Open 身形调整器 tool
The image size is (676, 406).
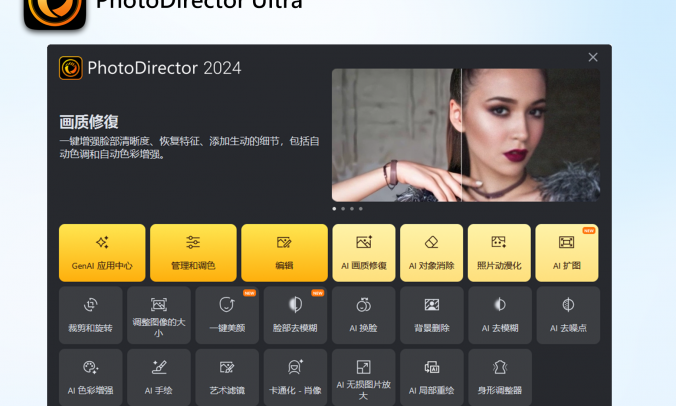(500, 378)
